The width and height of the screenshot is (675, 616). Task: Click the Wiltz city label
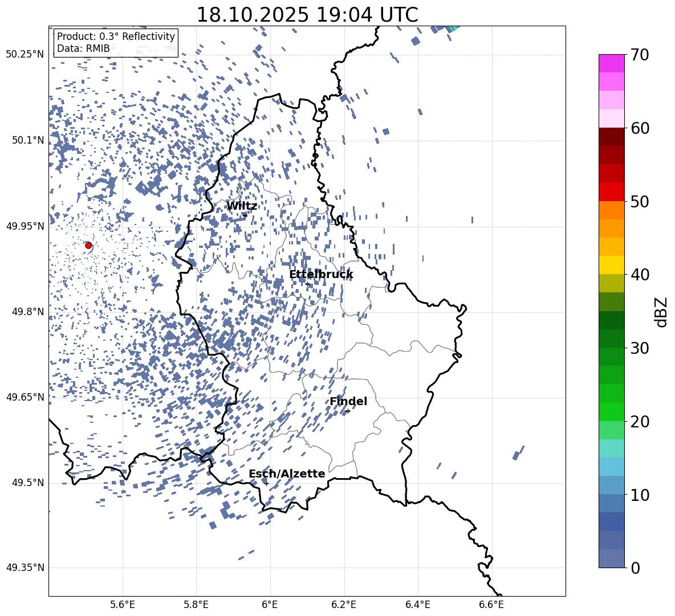[x=242, y=206]
